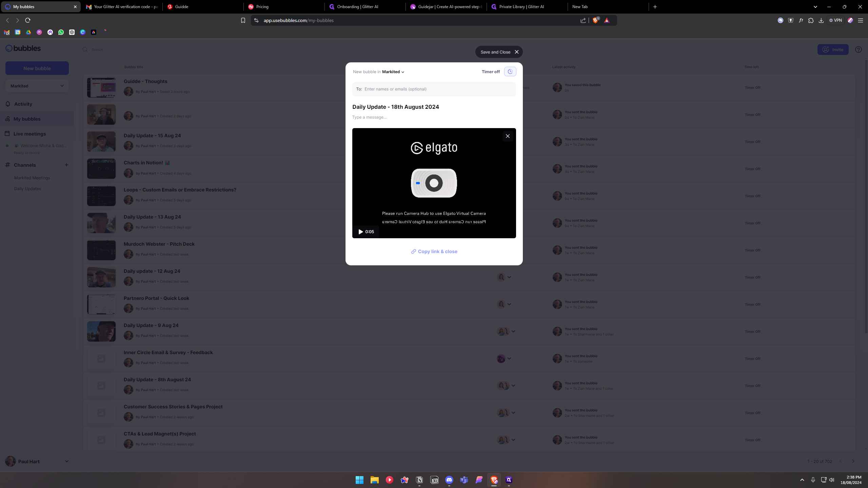Open Windows Start menu
This screenshot has height=488, width=868.
pos(359,480)
